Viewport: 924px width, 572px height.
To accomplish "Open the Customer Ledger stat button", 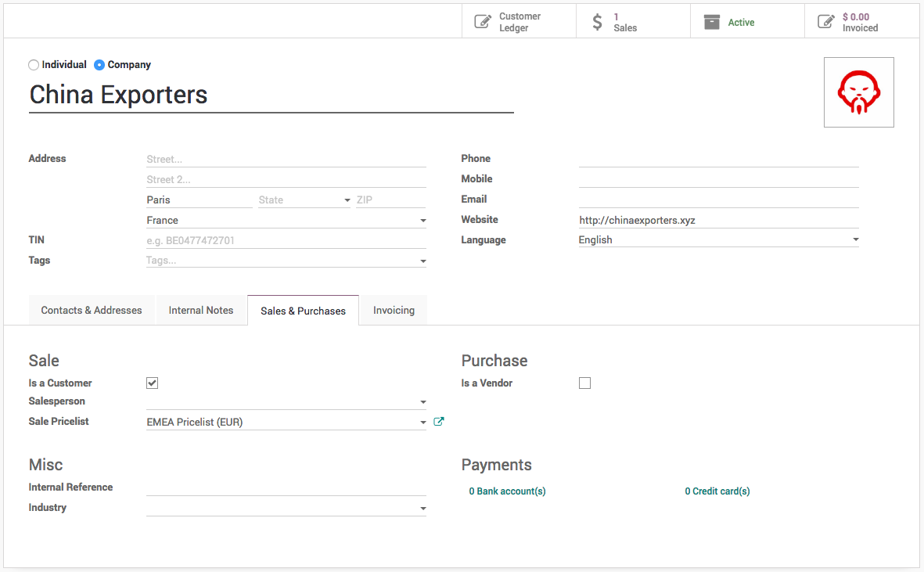I will point(519,22).
